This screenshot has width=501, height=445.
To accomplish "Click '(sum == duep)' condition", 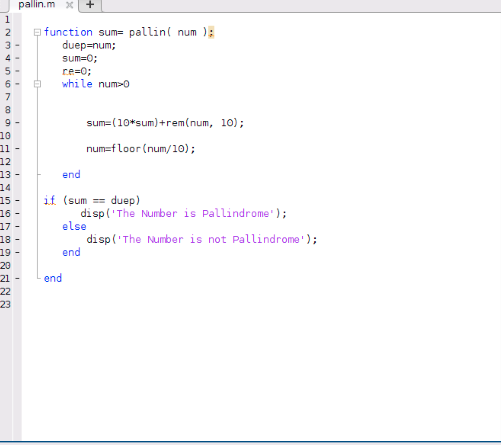I will (x=101, y=201).
